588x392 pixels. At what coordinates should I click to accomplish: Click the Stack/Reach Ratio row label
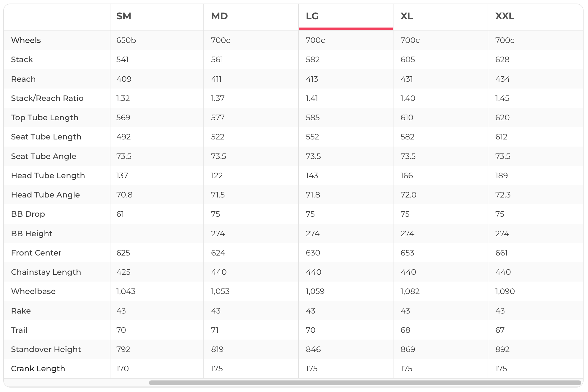[x=47, y=98]
